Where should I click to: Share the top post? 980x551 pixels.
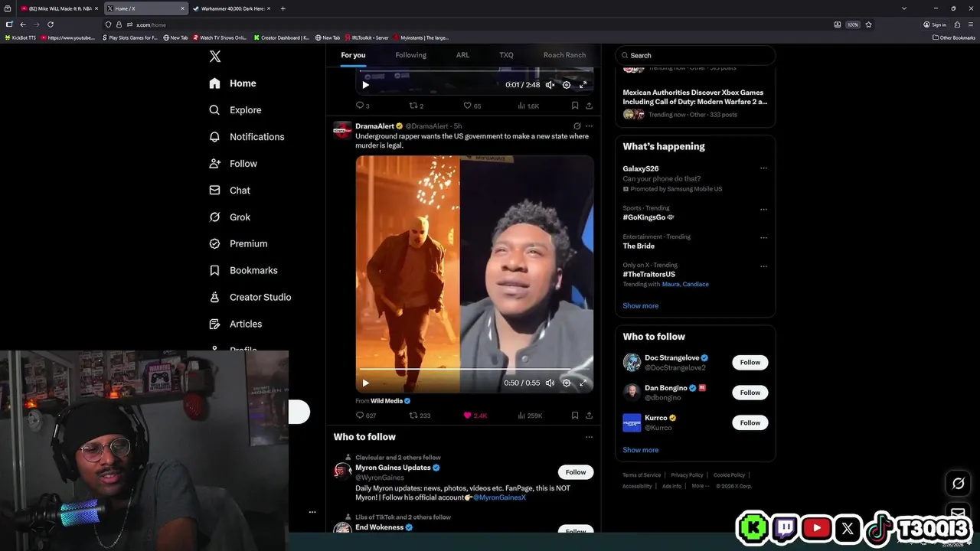[x=589, y=106]
